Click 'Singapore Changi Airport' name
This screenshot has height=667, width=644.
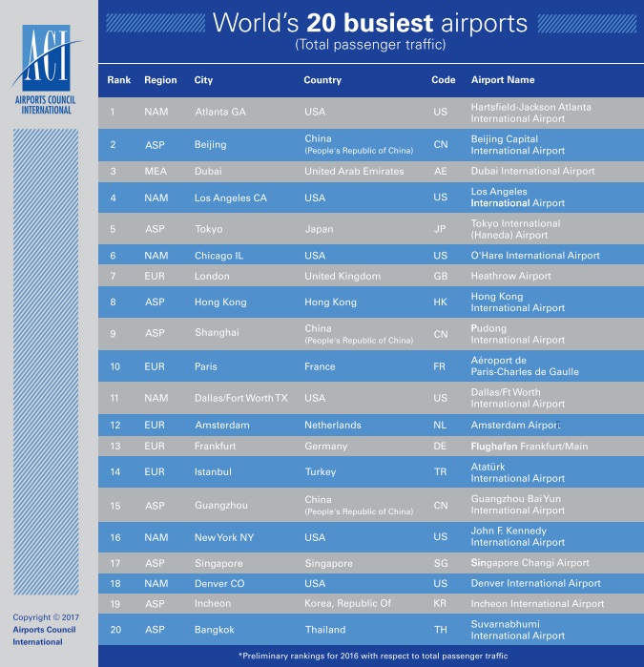point(530,563)
